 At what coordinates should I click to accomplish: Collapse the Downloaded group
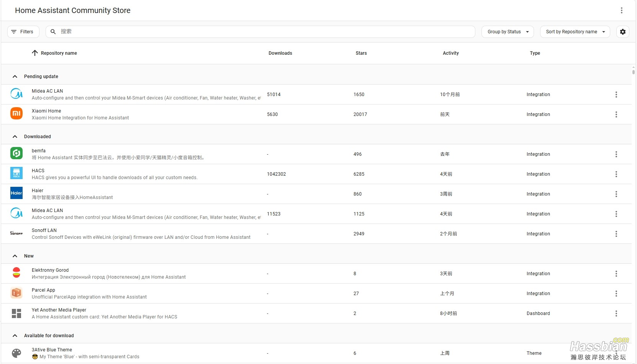(x=15, y=137)
